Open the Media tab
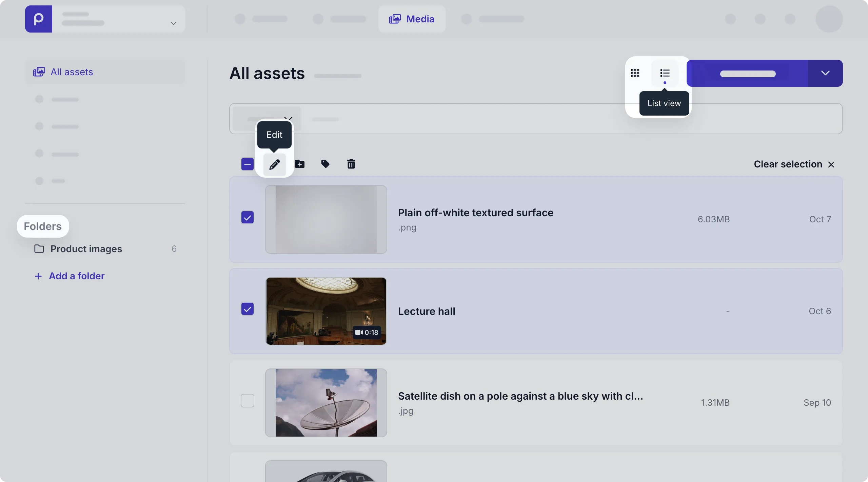Viewport: 868px width, 482px height. click(x=412, y=19)
